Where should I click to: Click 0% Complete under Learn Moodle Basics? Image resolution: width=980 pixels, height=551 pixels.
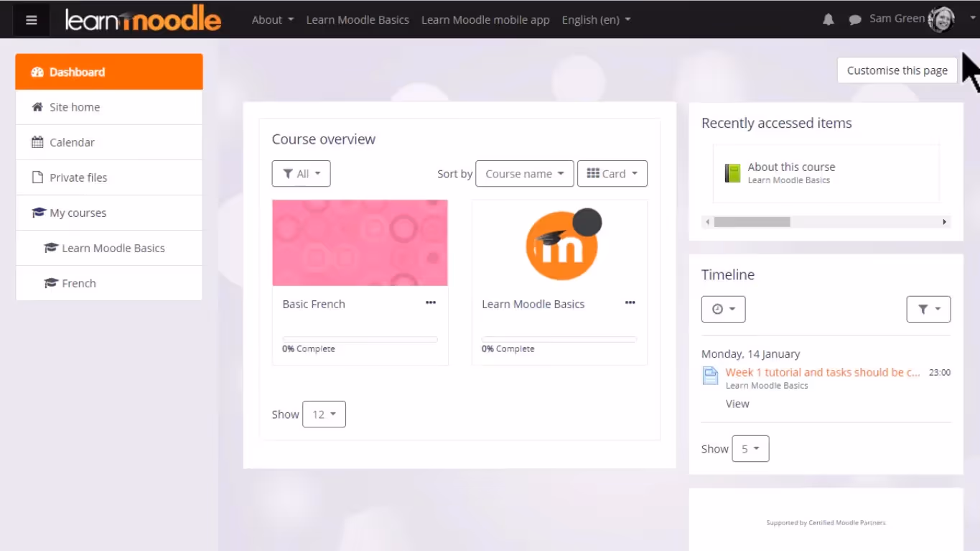[508, 348]
